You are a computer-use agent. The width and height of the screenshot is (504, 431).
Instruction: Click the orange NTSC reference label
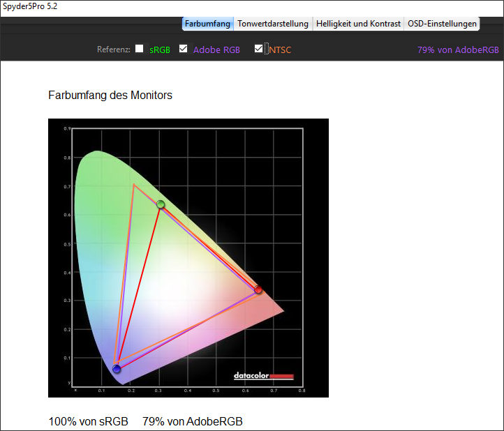280,50
